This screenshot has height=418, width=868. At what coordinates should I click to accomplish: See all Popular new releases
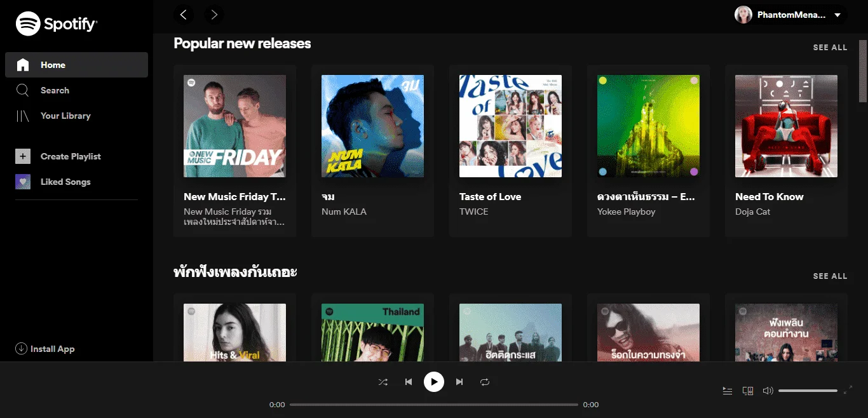coord(830,48)
